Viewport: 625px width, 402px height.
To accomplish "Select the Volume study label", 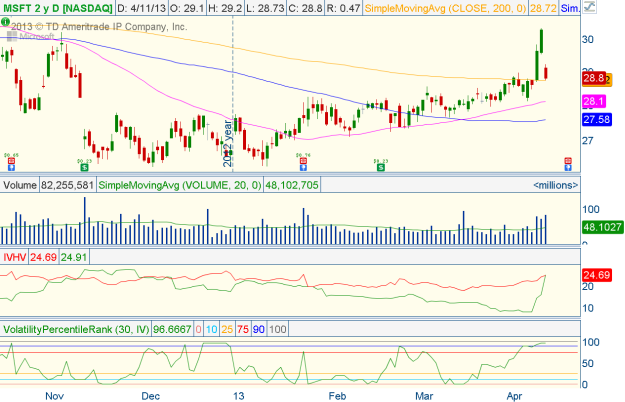I will 19,185.
